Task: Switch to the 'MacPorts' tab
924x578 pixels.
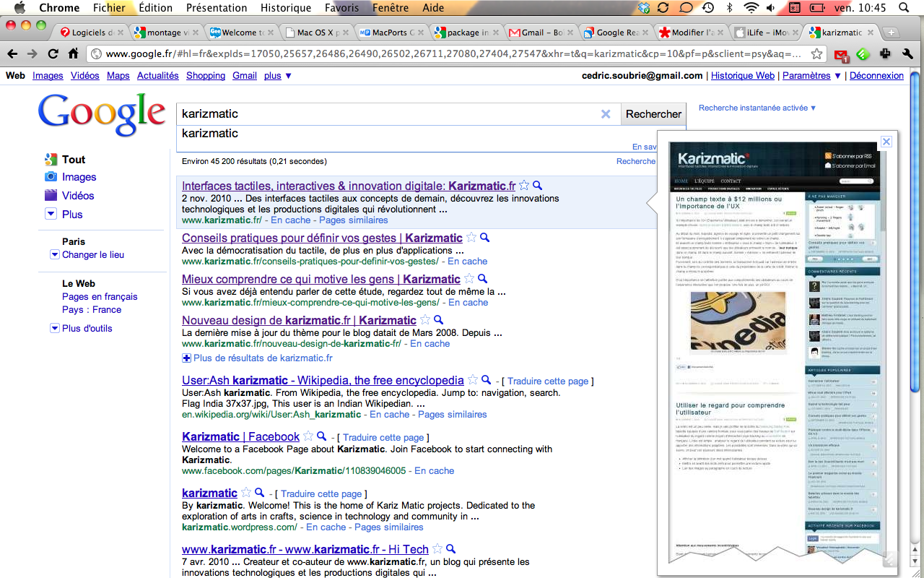Action: (393, 33)
